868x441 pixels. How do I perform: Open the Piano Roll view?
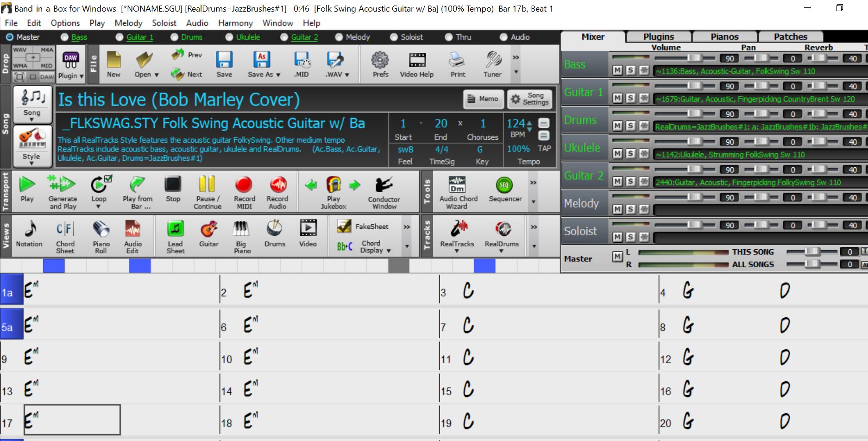click(x=101, y=237)
